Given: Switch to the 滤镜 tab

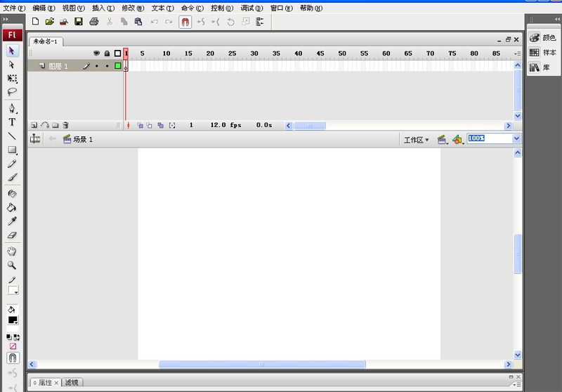Looking at the screenshot, I should (72, 383).
